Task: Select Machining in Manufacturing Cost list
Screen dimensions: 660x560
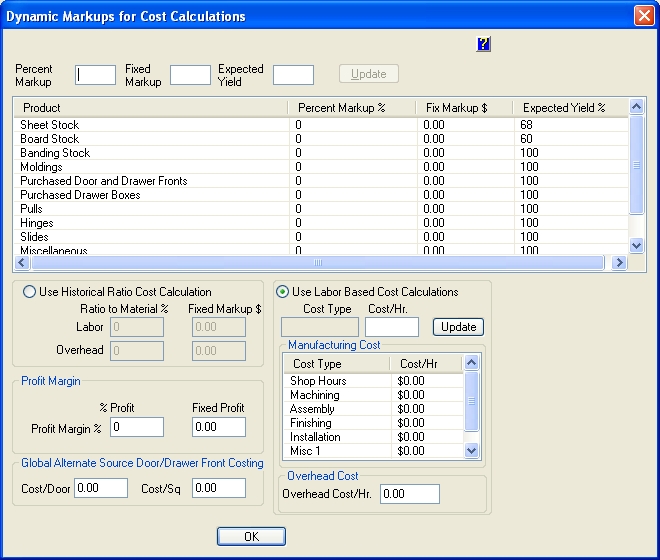Action: click(315, 395)
